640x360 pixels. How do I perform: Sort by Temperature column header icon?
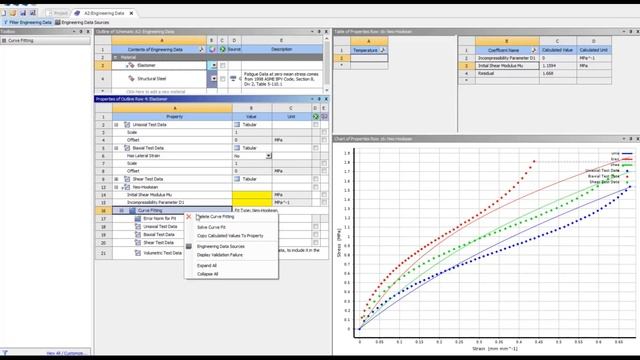click(x=383, y=50)
